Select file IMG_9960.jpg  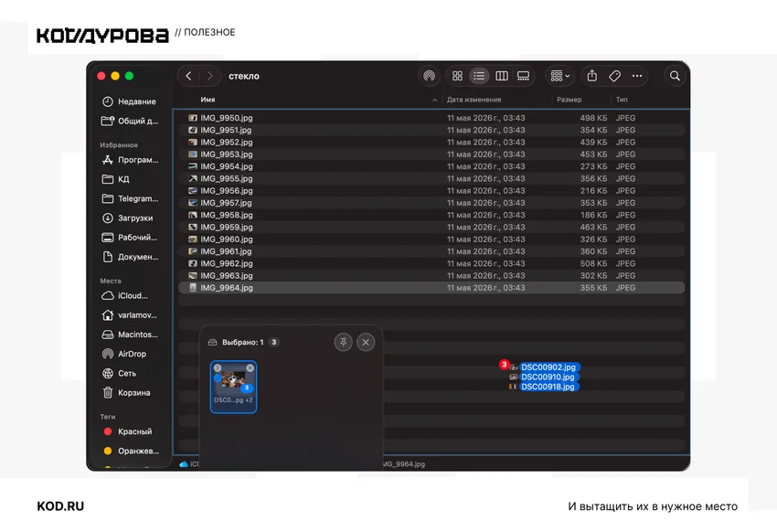click(431, 239)
